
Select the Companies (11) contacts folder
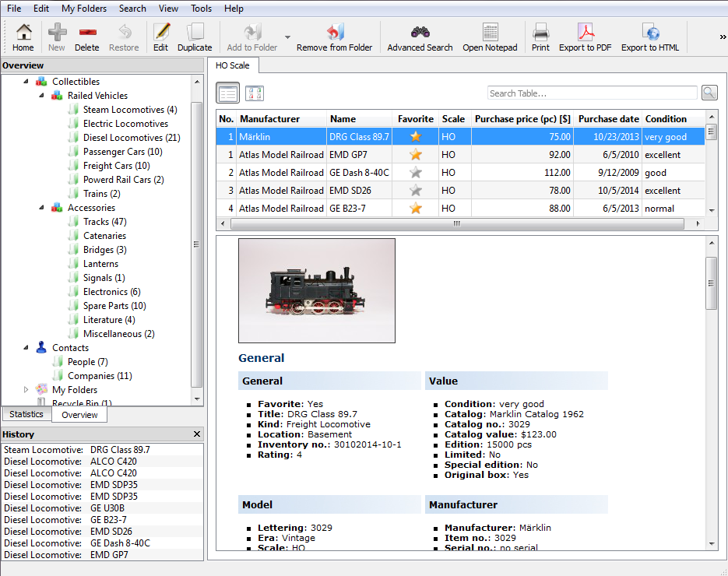click(x=100, y=375)
